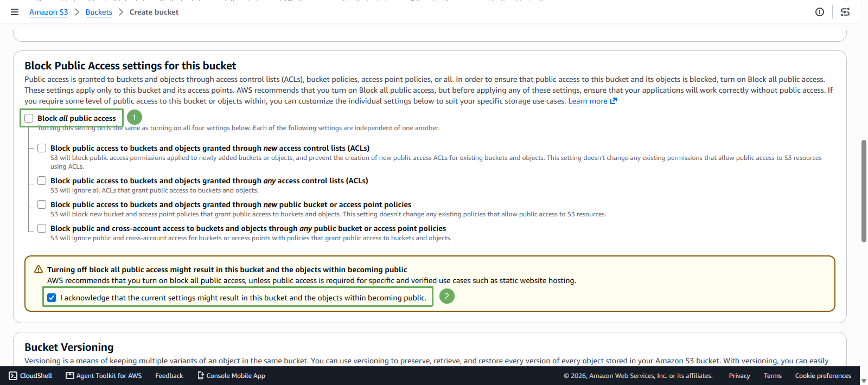Open Cookie preferences in footer
The image size is (868, 385).
pyautogui.click(x=823, y=376)
